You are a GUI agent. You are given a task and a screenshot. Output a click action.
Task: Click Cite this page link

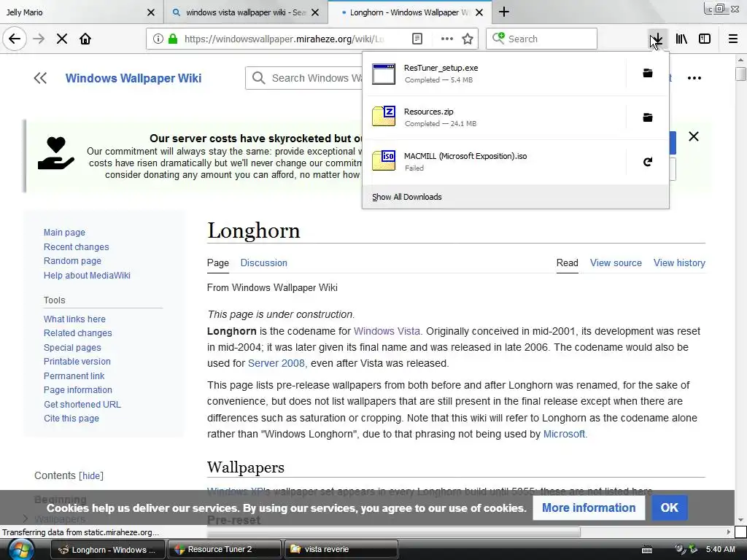click(x=71, y=418)
